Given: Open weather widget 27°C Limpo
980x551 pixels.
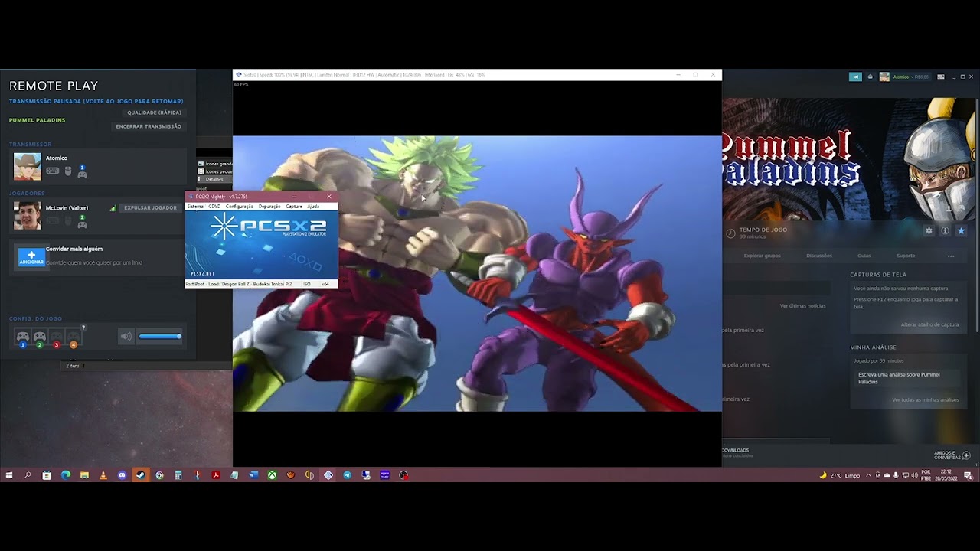Looking at the screenshot, I should pyautogui.click(x=840, y=475).
